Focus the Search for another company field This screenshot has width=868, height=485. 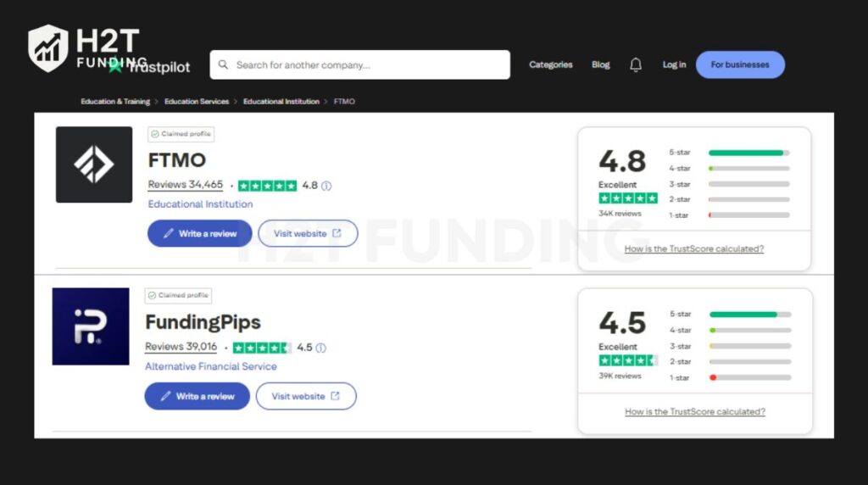359,64
